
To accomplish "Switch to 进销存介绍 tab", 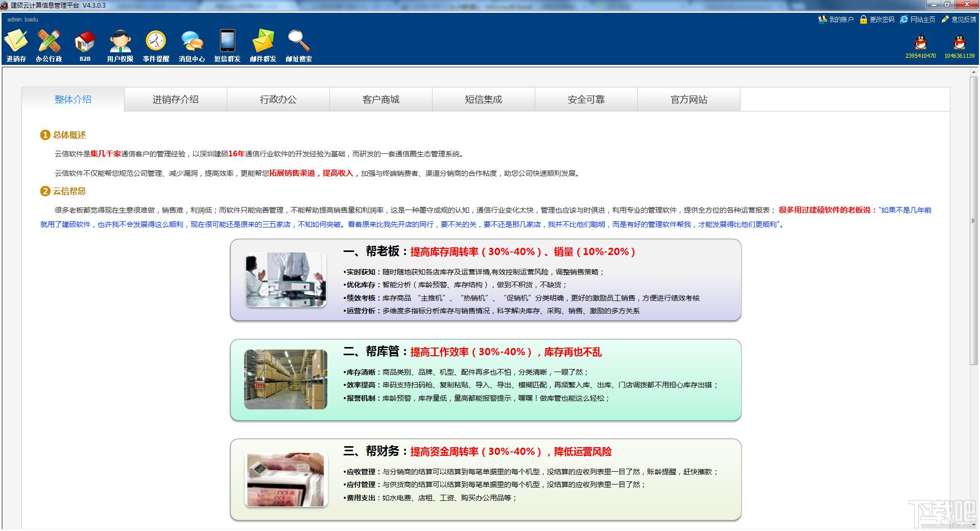I will [x=176, y=99].
